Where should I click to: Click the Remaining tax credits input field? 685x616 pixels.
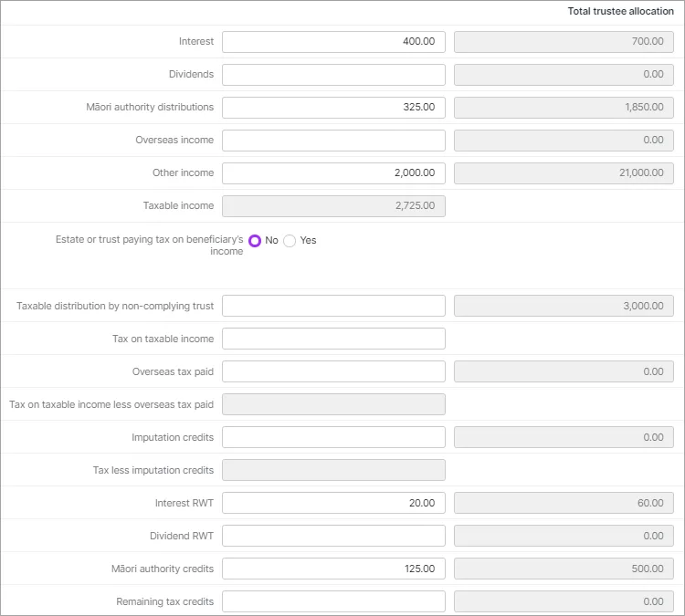pyautogui.click(x=333, y=601)
